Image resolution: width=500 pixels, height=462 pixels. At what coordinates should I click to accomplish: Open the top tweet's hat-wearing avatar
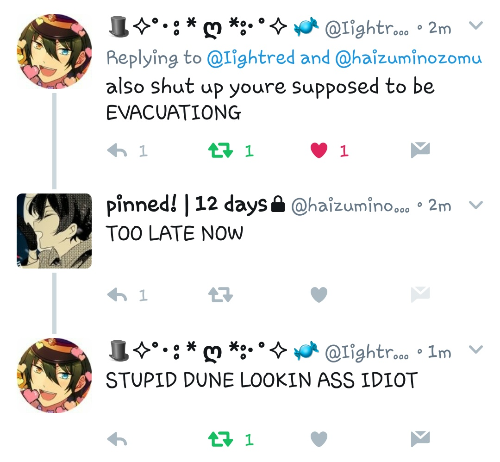click(54, 51)
